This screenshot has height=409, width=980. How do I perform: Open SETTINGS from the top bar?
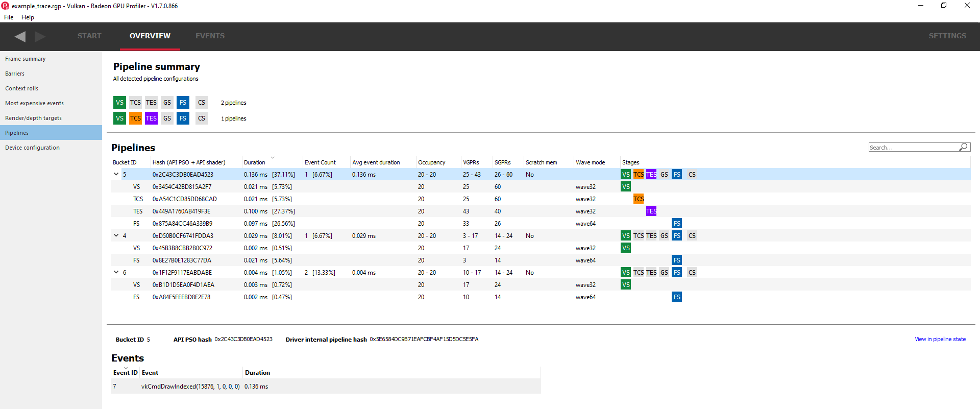click(x=947, y=36)
